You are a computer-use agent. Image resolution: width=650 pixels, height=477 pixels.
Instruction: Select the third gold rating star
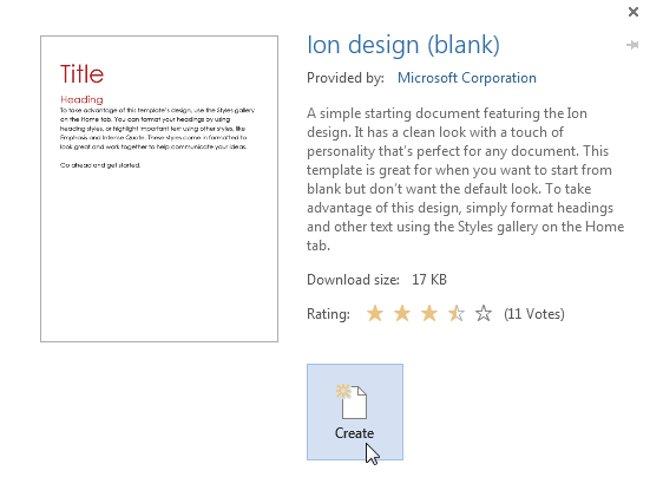click(x=429, y=314)
